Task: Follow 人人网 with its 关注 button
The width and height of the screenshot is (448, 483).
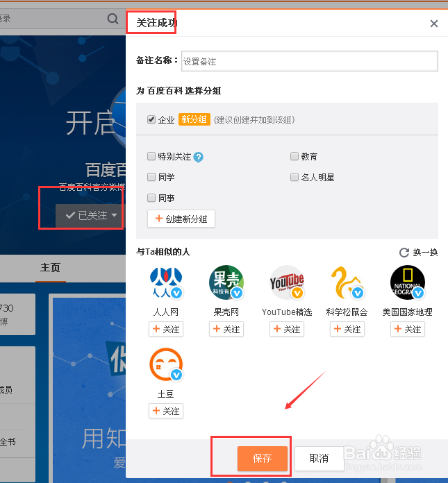Action: 166,329
